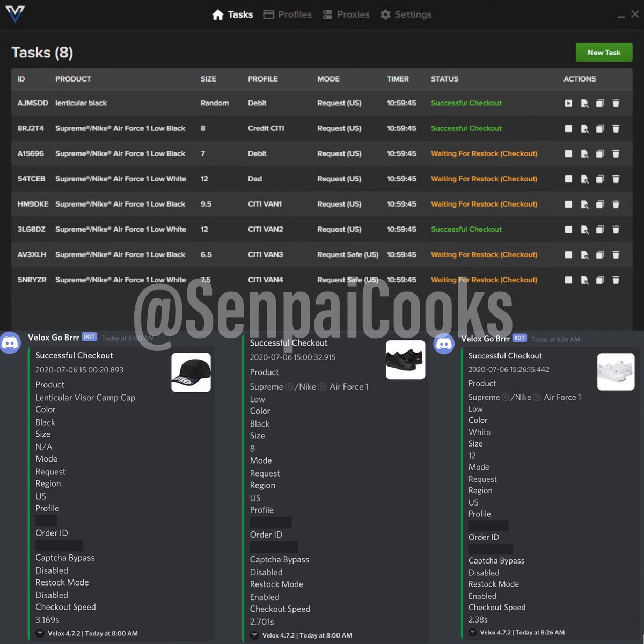
Task: Stop task 5NRYZR
Action: [568, 280]
